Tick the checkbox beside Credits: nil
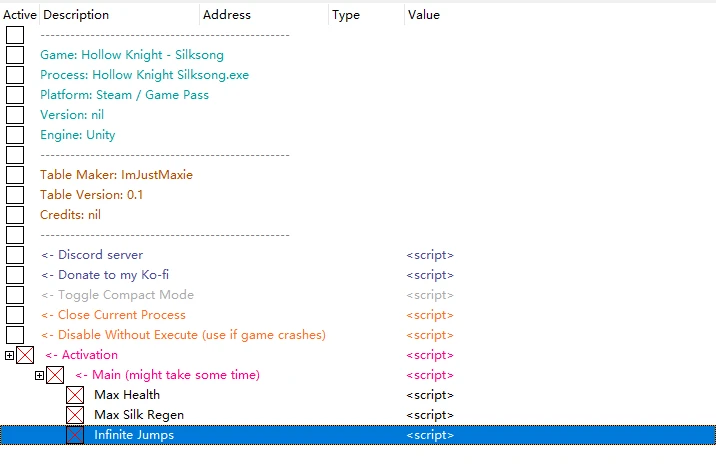 tap(15, 215)
